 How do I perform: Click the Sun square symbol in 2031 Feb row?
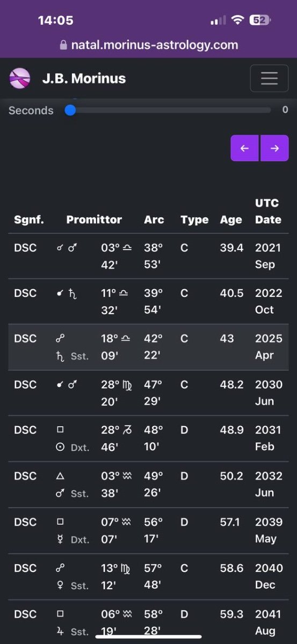pos(61,447)
